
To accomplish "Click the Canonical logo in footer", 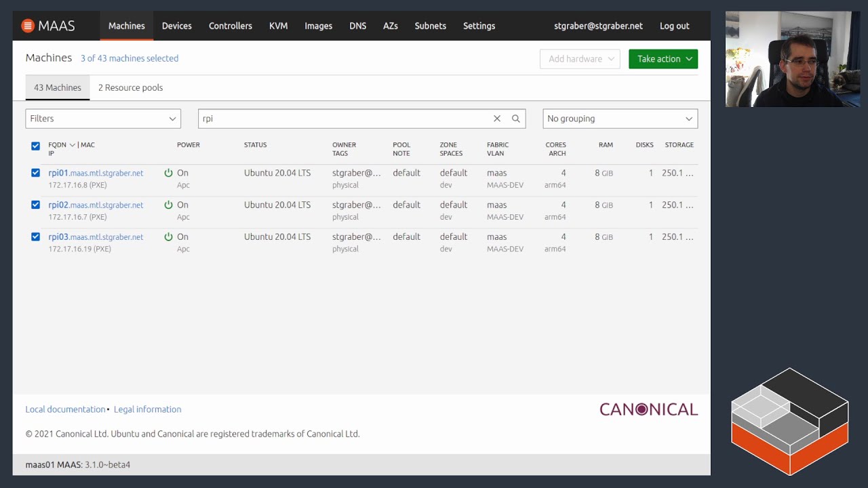I will (648, 409).
